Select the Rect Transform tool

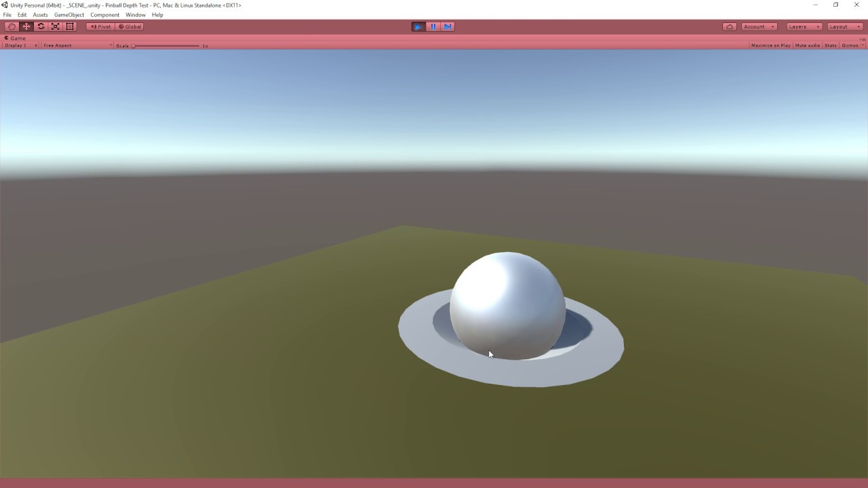click(69, 26)
